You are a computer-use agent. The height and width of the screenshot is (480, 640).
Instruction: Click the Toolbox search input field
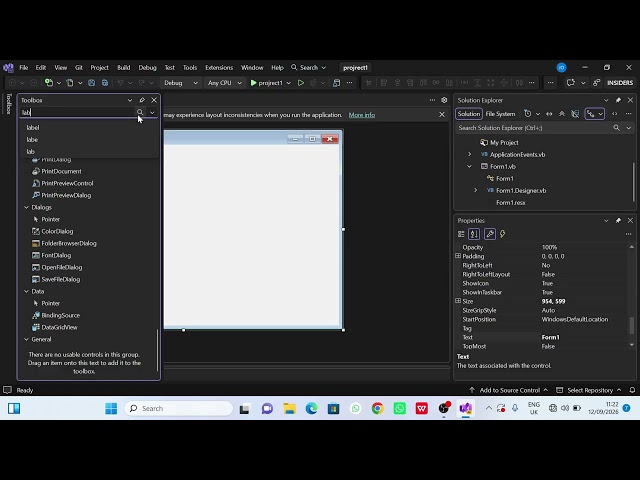click(78, 112)
